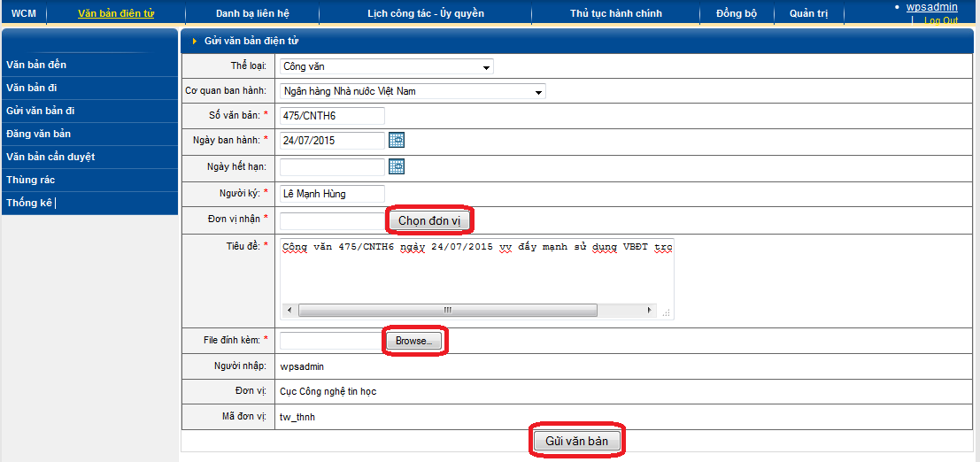Select the Quản trị menu item
This screenshot has height=462, width=980.
click(x=808, y=13)
